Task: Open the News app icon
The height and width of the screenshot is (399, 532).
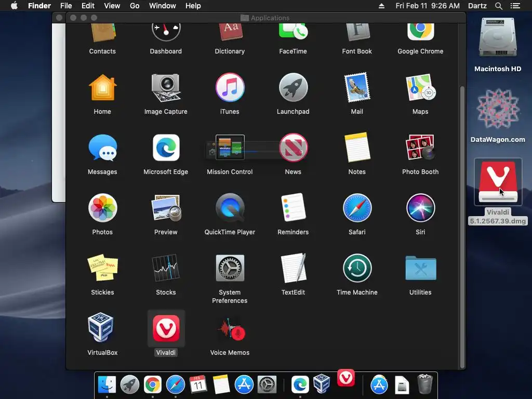Action: click(293, 148)
